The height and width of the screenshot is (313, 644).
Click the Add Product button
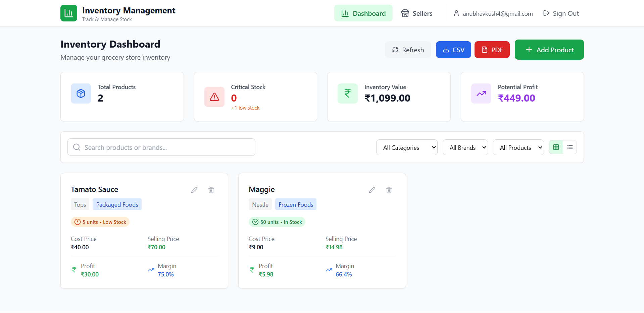[549, 50]
